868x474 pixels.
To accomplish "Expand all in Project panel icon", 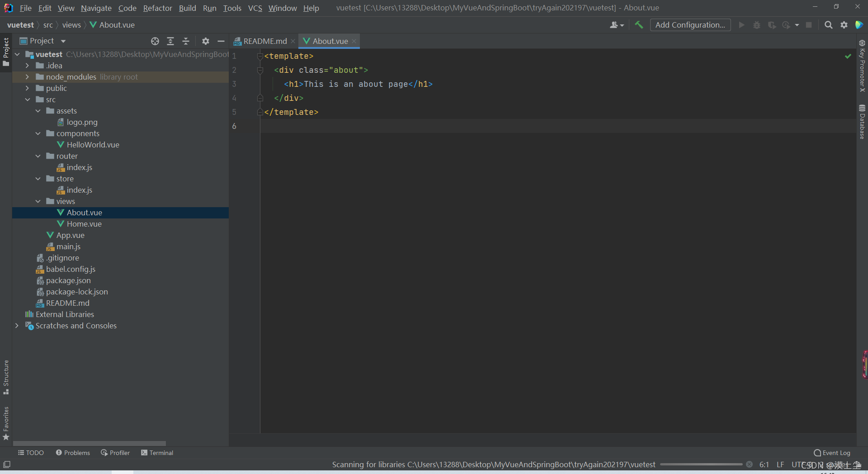I will 170,41.
